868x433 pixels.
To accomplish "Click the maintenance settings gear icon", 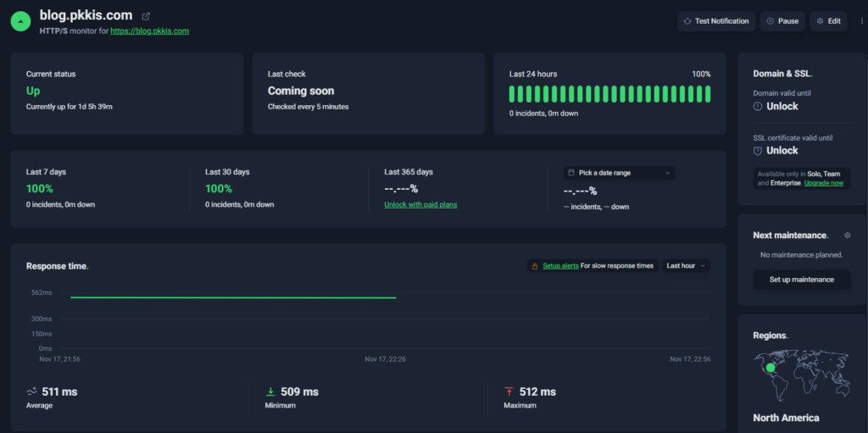I will 848,235.
